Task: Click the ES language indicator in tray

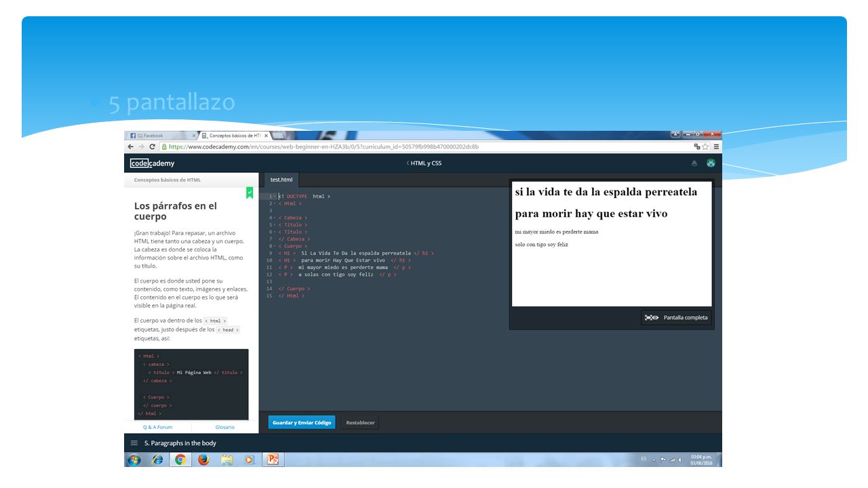Action: pyautogui.click(x=644, y=460)
